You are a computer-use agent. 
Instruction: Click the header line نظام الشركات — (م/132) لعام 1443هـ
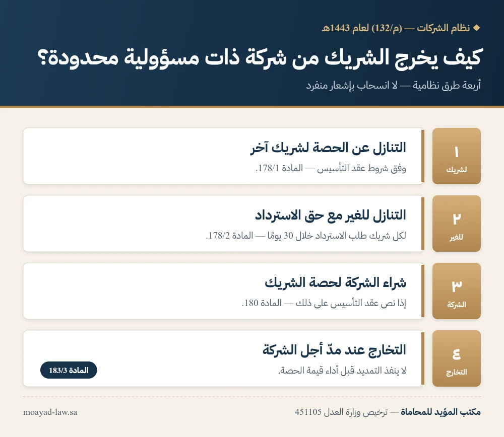point(396,28)
